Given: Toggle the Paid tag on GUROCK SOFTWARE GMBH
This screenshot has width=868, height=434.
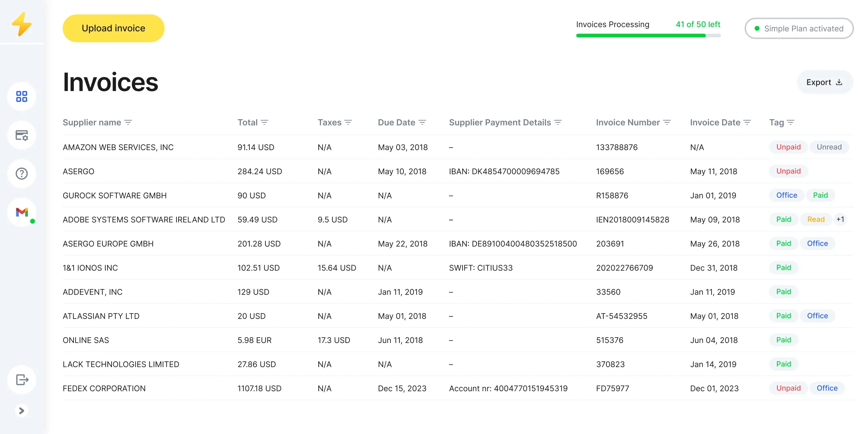Looking at the screenshot, I should [820, 195].
